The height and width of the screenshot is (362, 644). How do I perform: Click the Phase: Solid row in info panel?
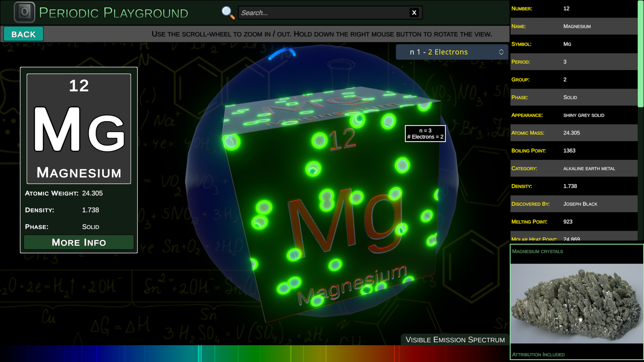(x=574, y=97)
